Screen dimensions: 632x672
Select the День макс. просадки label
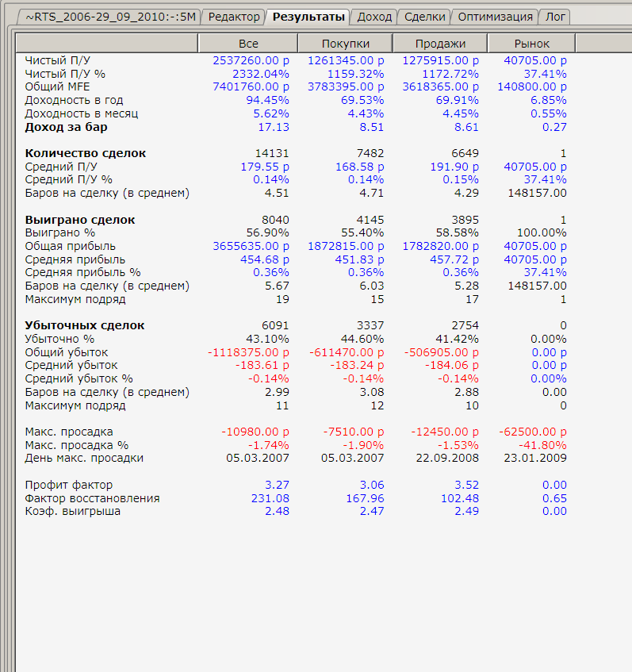point(84,458)
